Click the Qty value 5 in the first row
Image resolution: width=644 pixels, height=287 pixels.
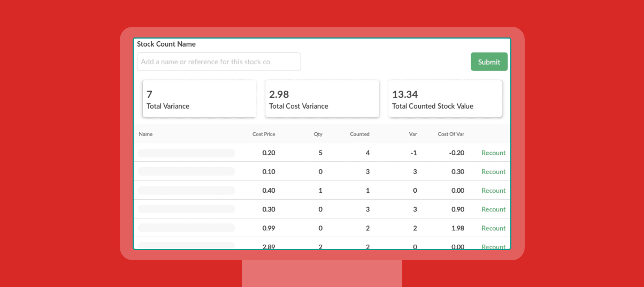click(x=320, y=153)
